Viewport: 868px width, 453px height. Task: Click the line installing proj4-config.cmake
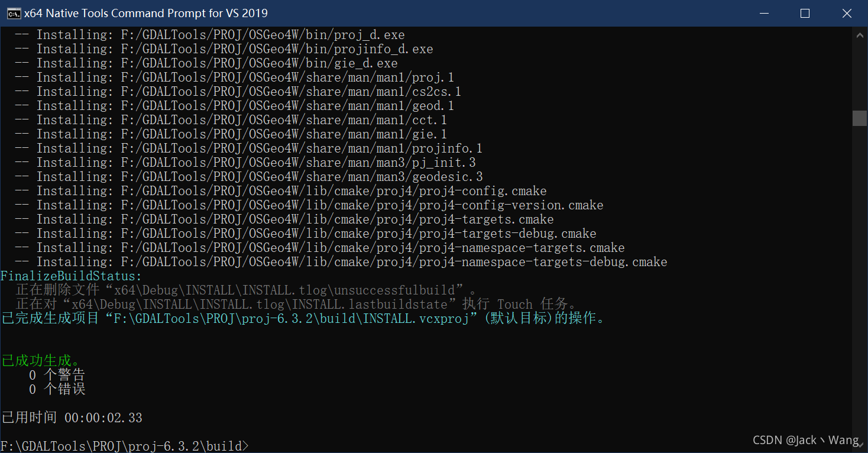tap(281, 191)
